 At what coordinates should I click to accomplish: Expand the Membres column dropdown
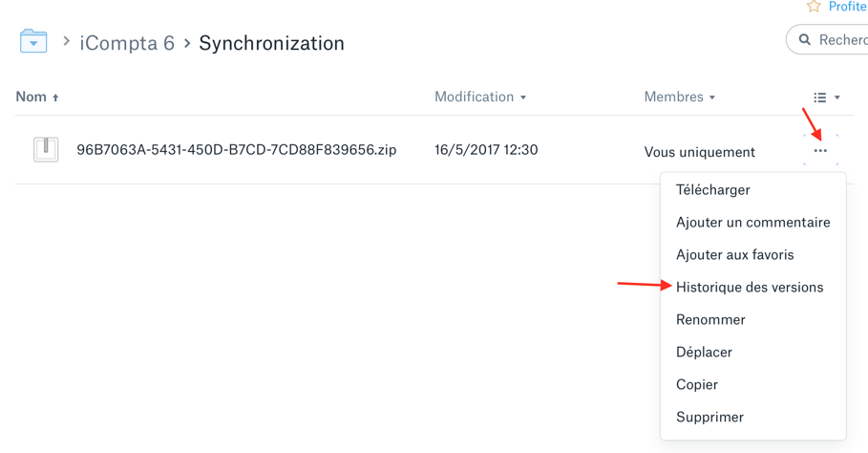[x=712, y=97]
